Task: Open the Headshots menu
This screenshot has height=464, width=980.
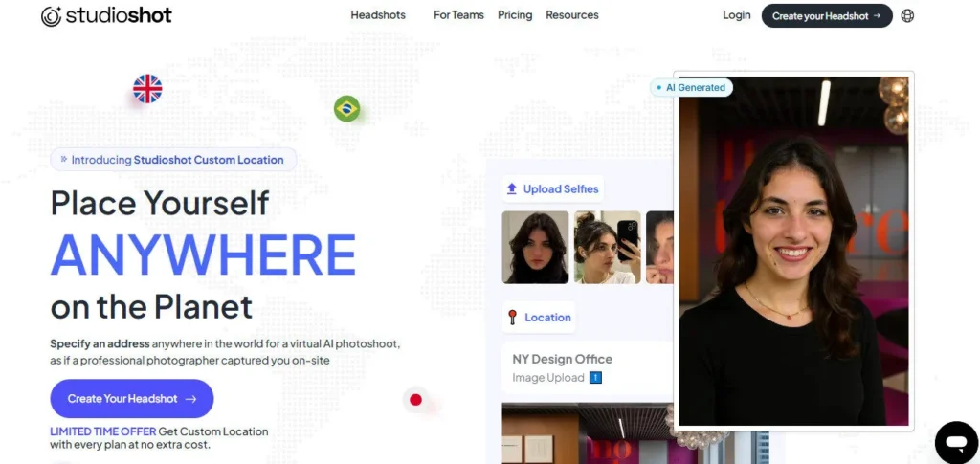Action: click(378, 15)
